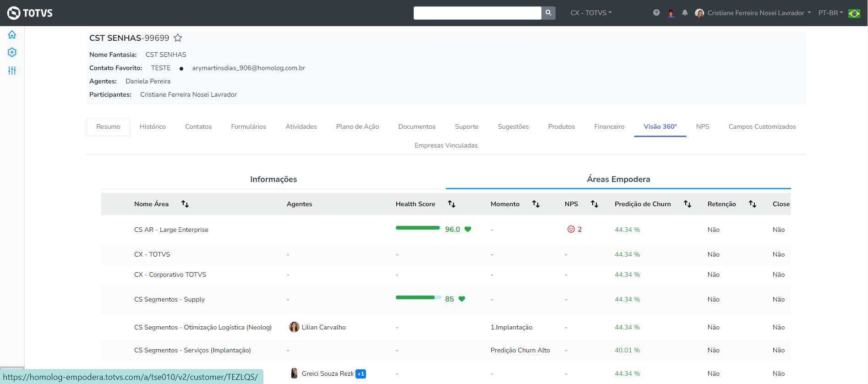Screen dimensions: 868x384
Task: Open the Documentos tab
Action: tap(417, 127)
